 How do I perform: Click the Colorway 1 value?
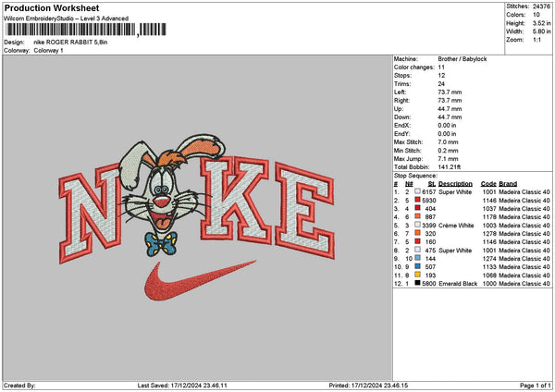[48, 51]
